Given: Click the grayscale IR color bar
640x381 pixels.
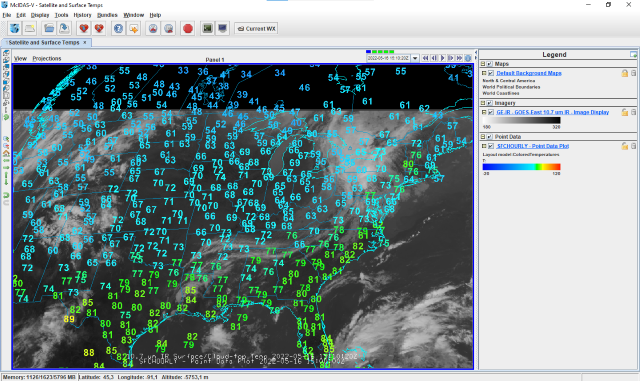Looking at the screenshot, I should [x=521, y=120].
